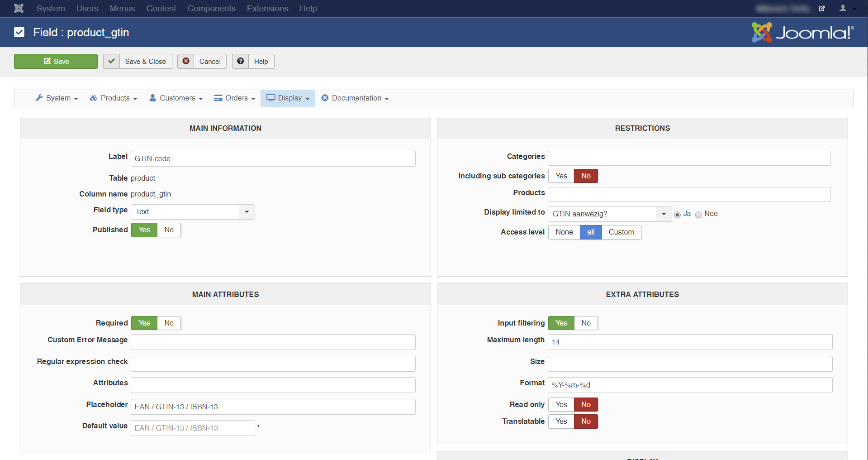Click the restriction Products input field
This screenshot has height=460, width=868.
689,194
